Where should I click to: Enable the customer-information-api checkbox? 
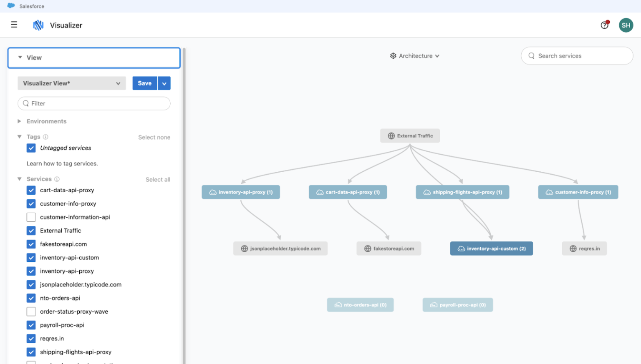(x=31, y=217)
